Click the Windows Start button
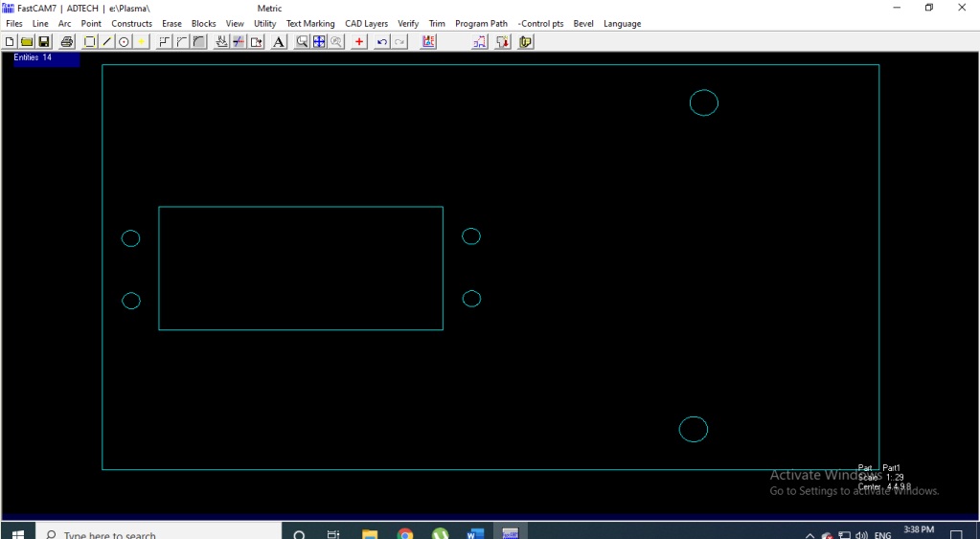Image resolution: width=980 pixels, height=539 pixels. pos(17,534)
